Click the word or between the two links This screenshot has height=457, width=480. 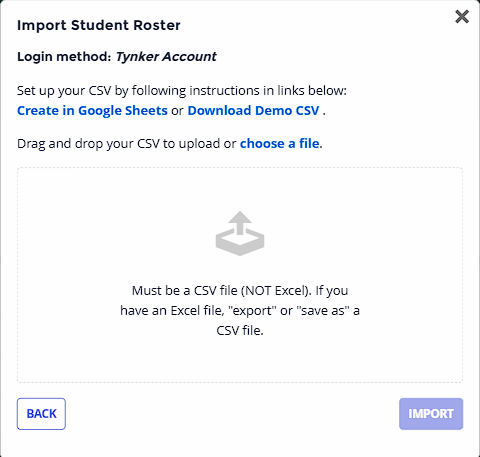click(x=177, y=111)
